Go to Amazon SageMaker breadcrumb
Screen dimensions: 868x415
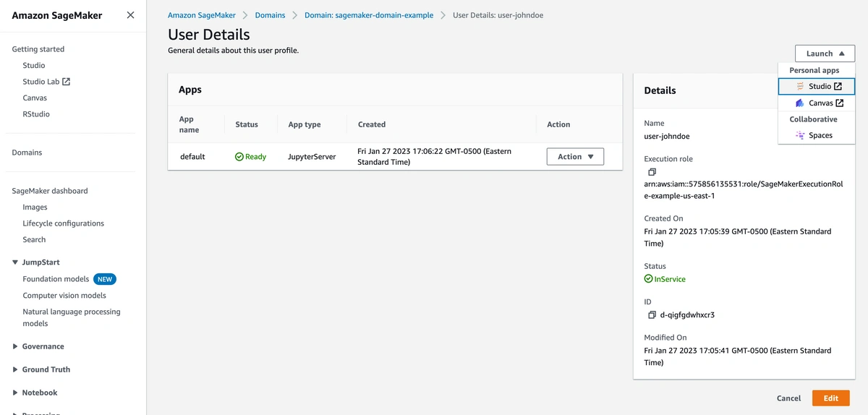click(x=202, y=15)
